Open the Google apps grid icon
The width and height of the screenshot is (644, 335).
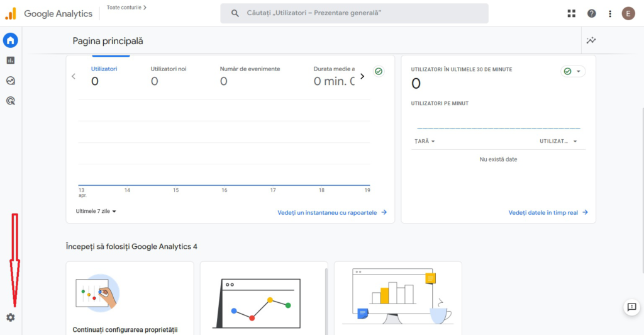click(571, 14)
